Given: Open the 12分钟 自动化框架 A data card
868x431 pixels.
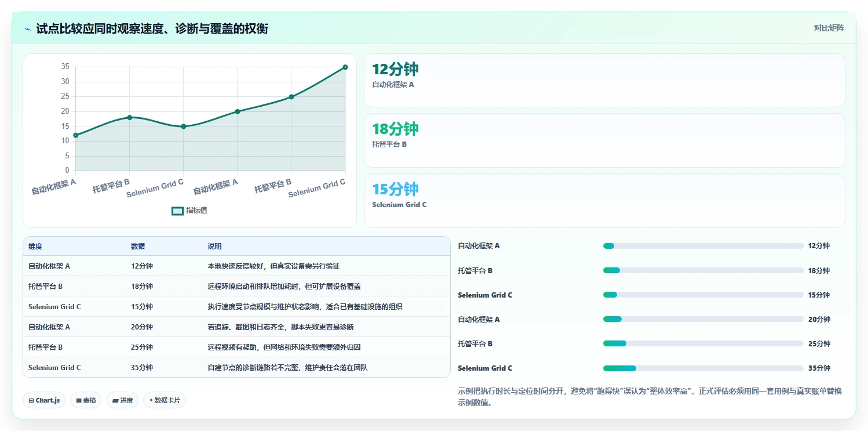Looking at the screenshot, I should click(x=604, y=81).
